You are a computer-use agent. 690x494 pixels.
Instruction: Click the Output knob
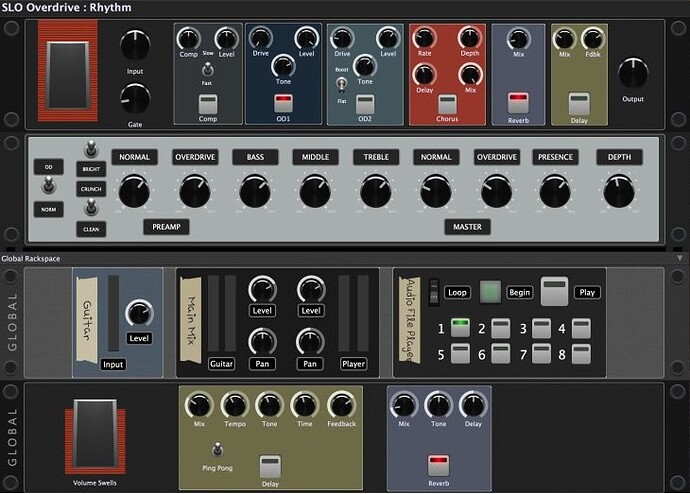[x=633, y=73]
